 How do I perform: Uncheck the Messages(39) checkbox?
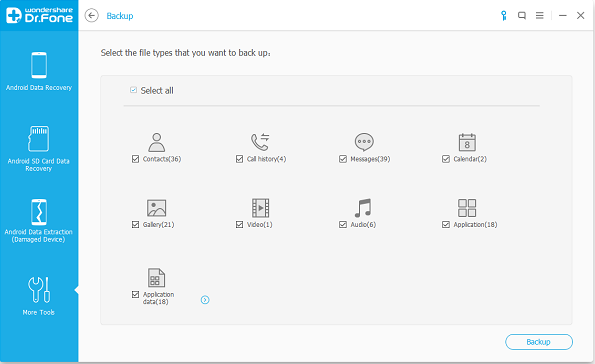tap(343, 159)
